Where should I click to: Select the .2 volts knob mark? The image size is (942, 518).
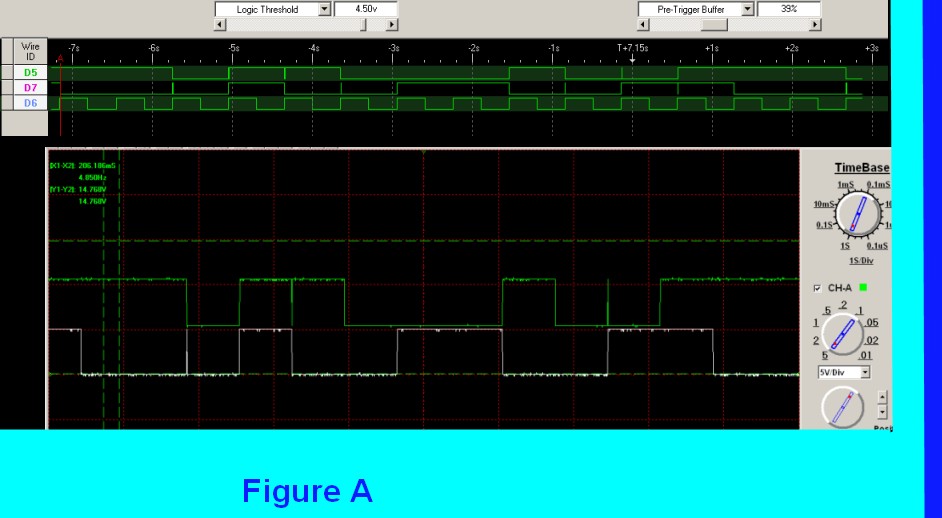pyautogui.click(x=843, y=305)
